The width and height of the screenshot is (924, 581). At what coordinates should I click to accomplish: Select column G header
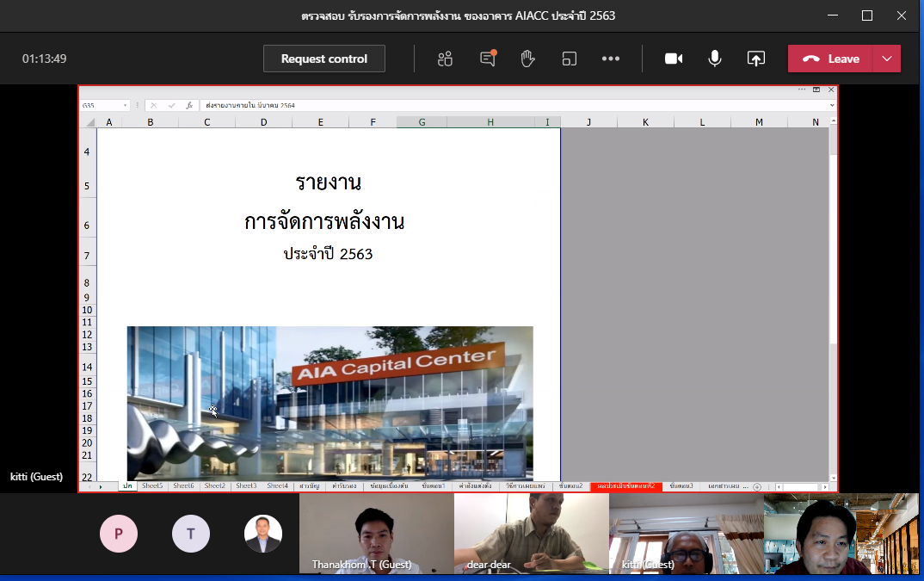point(422,122)
